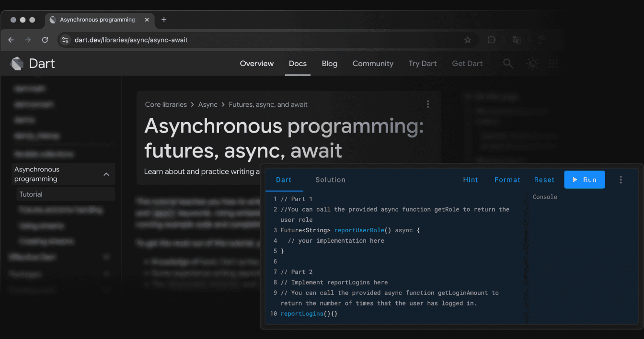Open the Community navigation item

373,63
